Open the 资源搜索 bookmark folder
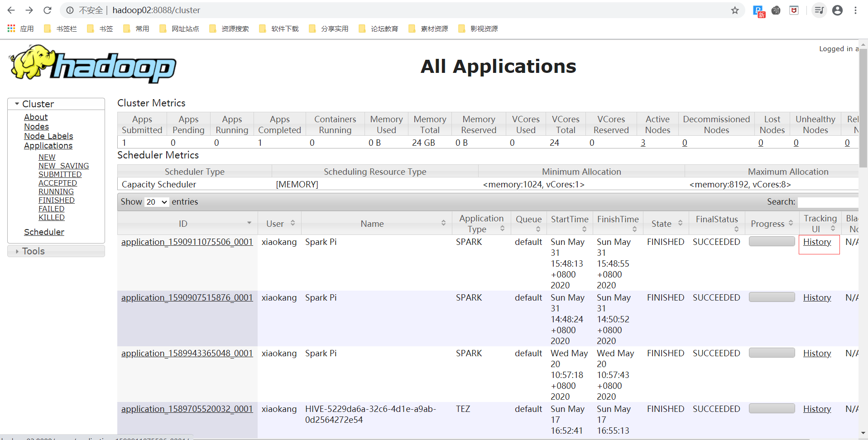Image resolution: width=868 pixels, height=440 pixels. coord(229,29)
